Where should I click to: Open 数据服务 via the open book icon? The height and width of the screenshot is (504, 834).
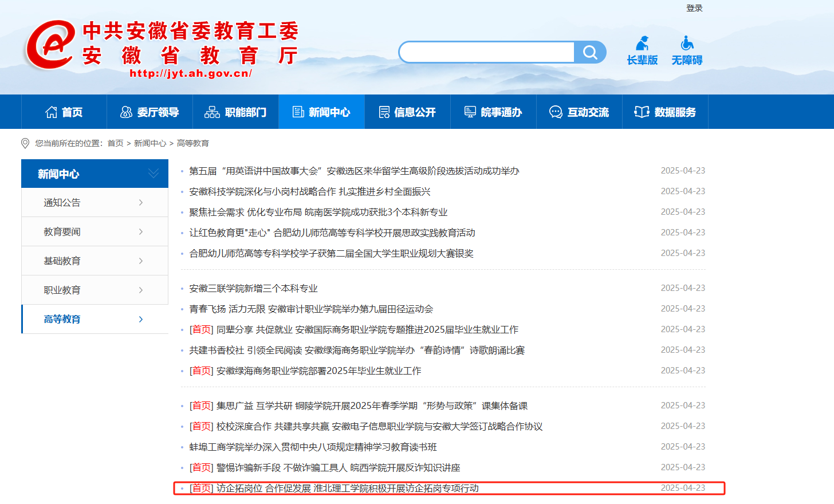coord(642,112)
